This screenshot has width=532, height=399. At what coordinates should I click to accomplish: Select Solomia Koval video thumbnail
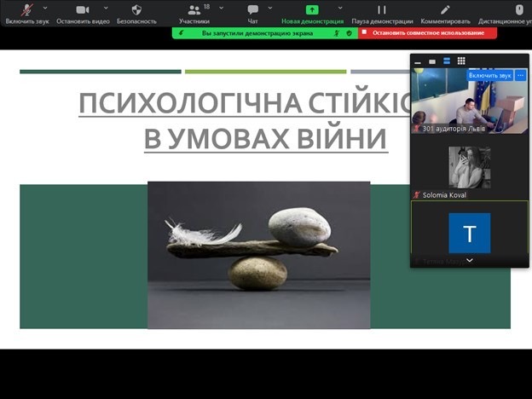[x=469, y=168]
